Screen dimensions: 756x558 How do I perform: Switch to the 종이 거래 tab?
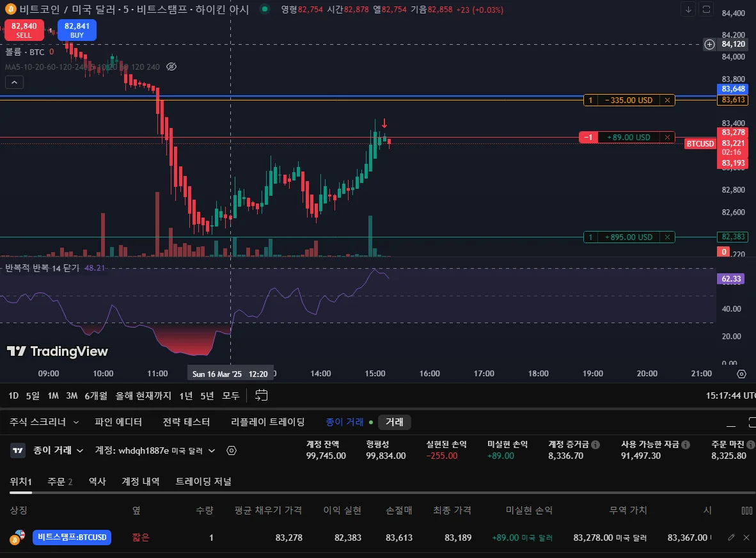coord(344,422)
